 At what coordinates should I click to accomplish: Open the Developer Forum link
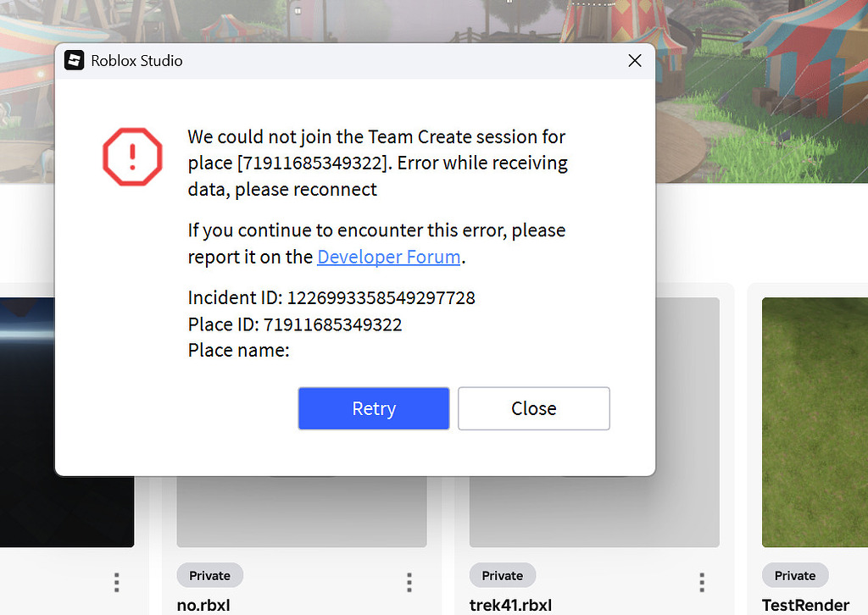(x=388, y=257)
